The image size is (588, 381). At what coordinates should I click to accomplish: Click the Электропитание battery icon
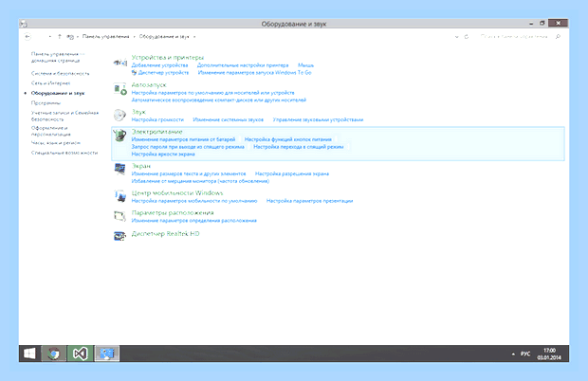120,136
